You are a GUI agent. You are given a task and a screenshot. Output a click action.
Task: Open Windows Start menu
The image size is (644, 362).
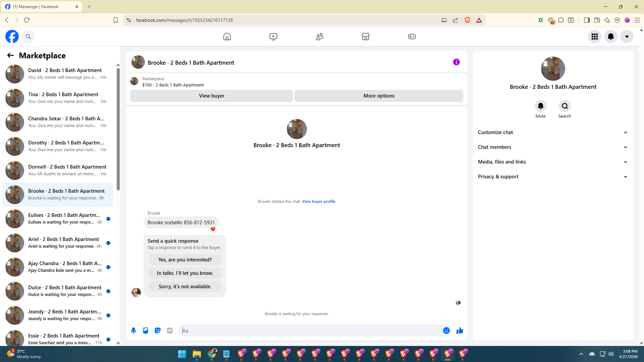(x=182, y=354)
